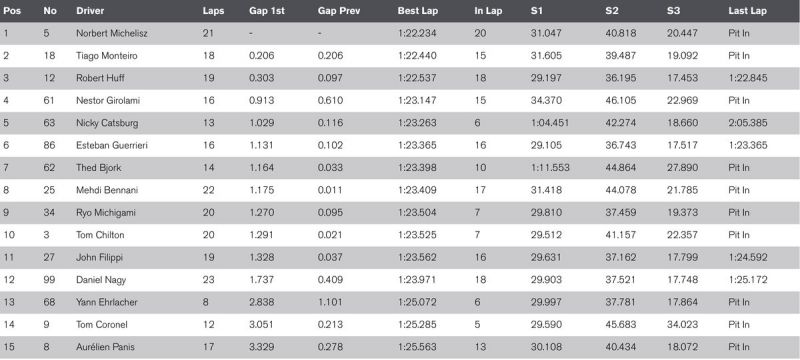Click Daniel Nagy's last lap 1:25.172
800x360 pixels.
coord(747,280)
